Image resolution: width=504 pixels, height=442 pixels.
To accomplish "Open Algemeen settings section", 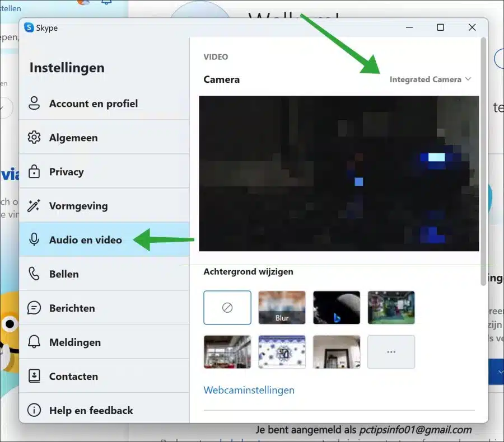I will (104, 138).
